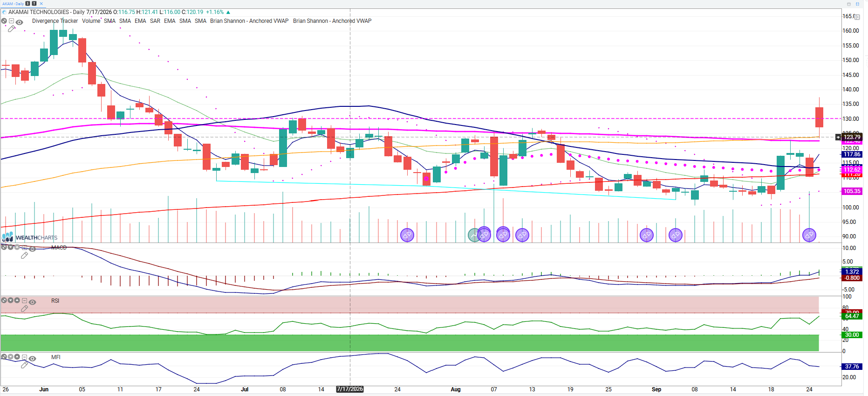
Task: Close the AKAM - Daily tab
Action: click(41, 3)
